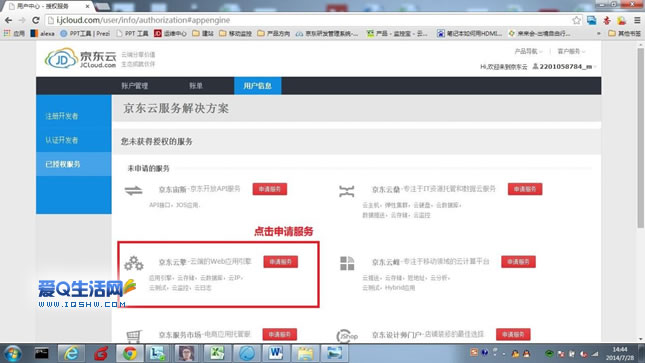Switch to Chrome in the taskbar
The height and width of the screenshot is (363, 645).
click(130, 353)
